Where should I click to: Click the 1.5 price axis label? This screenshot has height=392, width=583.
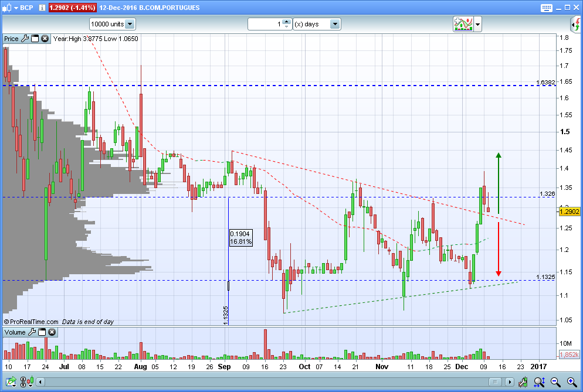click(x=565, y=131)
